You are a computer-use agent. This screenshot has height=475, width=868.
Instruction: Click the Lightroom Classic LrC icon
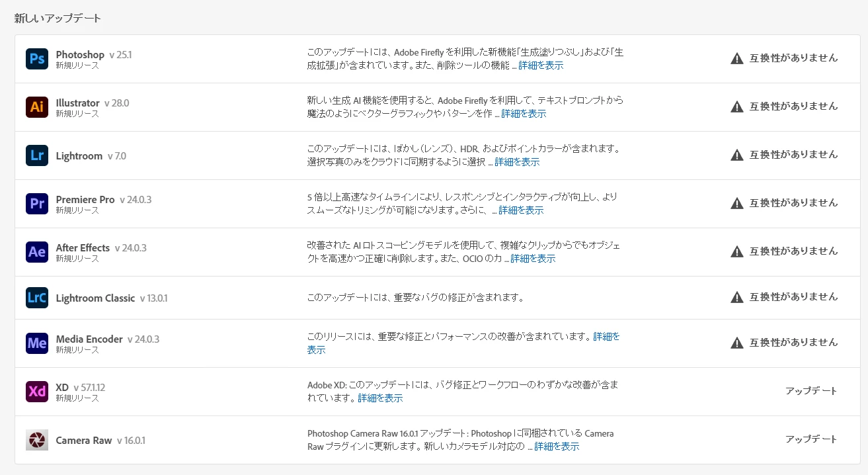[x=37, y=298]
